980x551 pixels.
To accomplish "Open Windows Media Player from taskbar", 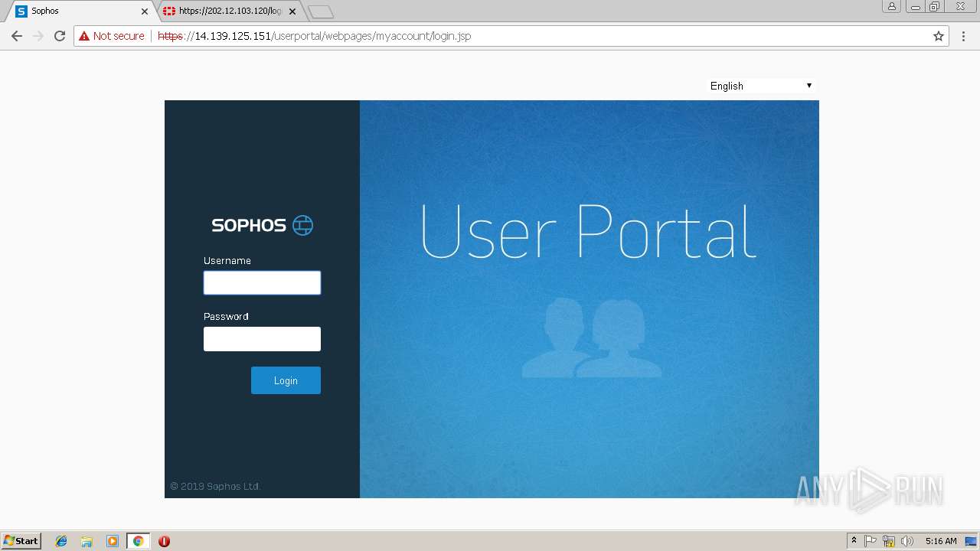I will (x=113, y=541).
